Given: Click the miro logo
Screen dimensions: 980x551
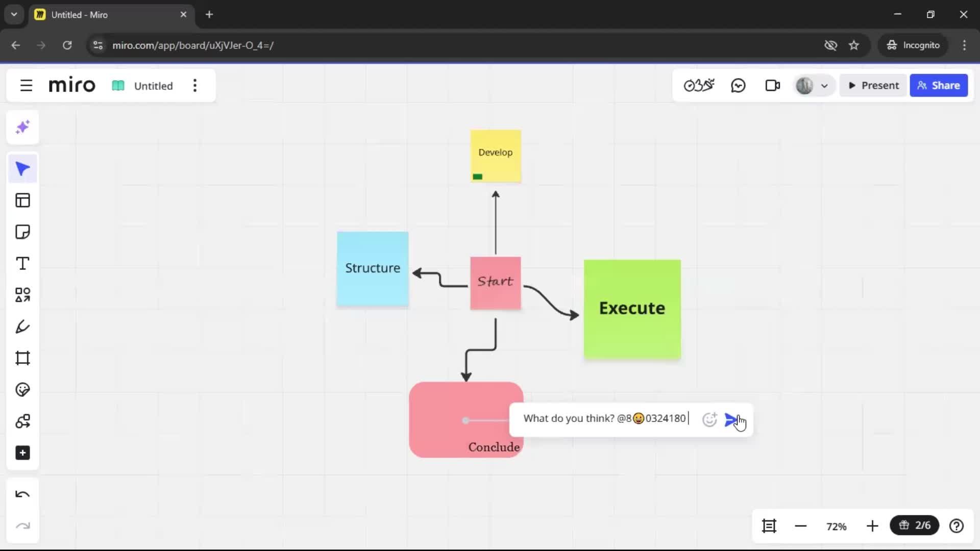Looking at the screenshot, I should point(72,85).
